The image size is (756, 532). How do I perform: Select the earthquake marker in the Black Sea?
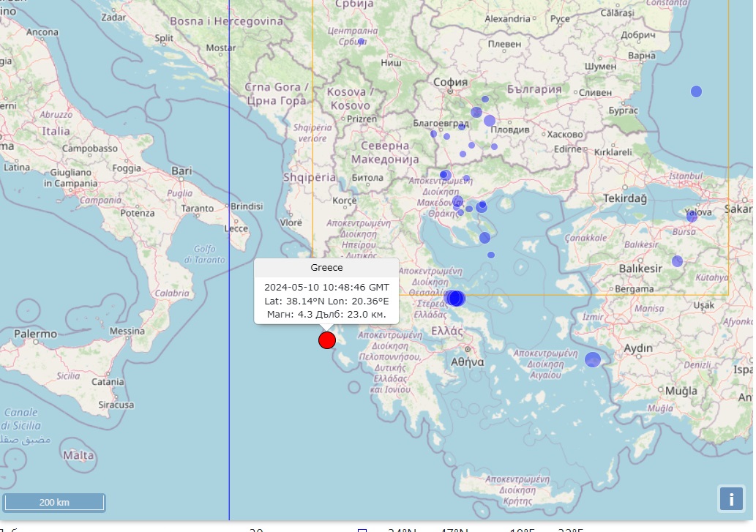(x=696, y=91)
